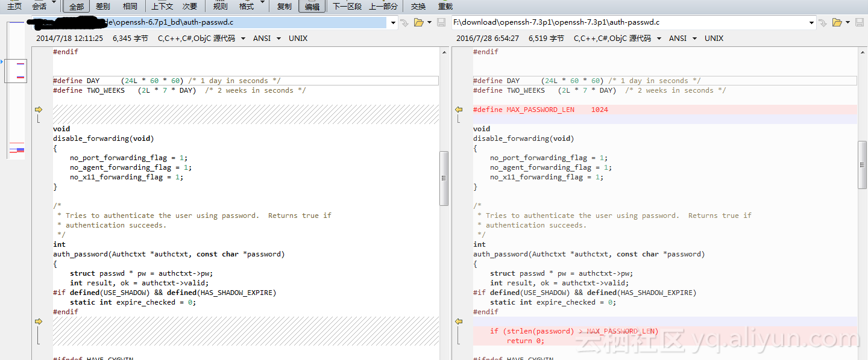Image resolution: width=868 pixels, height=360 pixels.
Task: Click left static int expire_checked line
Action: click(133, 302)
